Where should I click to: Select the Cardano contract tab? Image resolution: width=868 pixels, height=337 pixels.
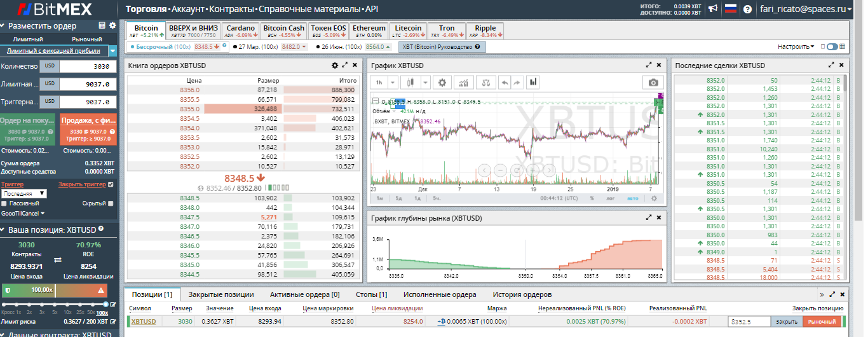tap(240, 31)
